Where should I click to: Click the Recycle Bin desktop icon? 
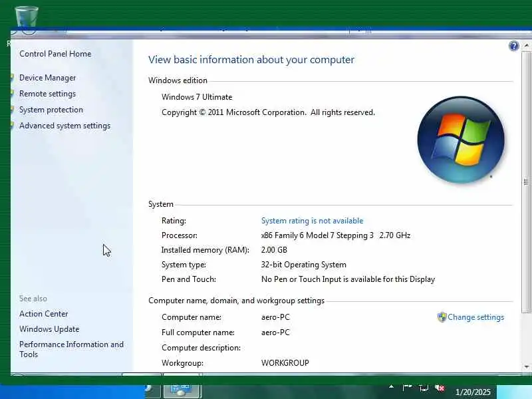(x=26, y=17)
